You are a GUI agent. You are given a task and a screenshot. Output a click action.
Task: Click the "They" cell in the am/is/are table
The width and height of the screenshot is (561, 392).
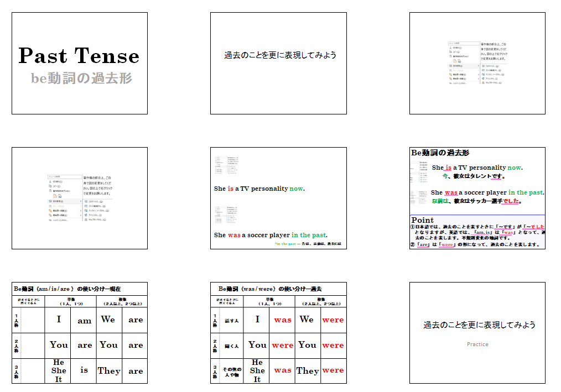[109, 371]
